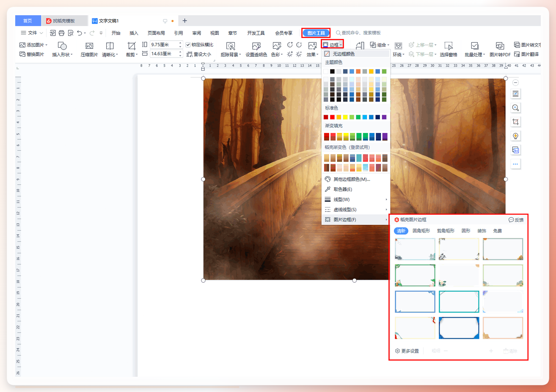Screen dimensions: 556x392
Task: Switch to the 图片工具 ribbon tab
Action: point(316,33)
